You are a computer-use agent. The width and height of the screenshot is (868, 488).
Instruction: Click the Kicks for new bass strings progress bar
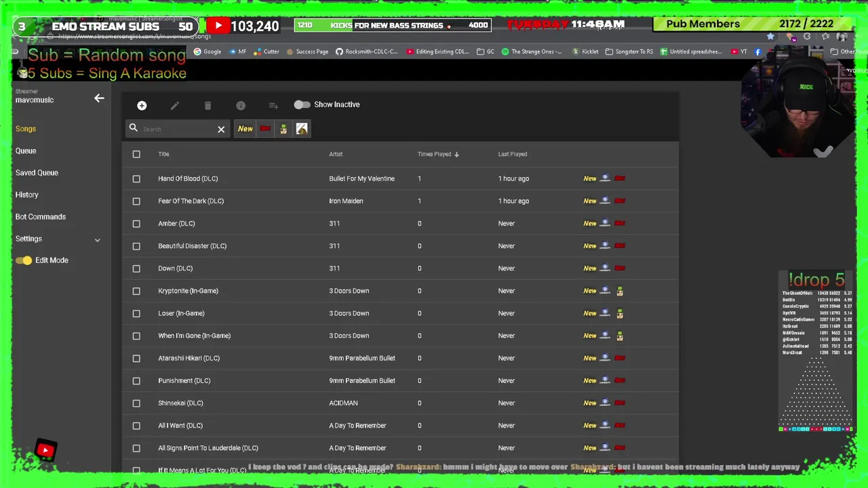coord(391,25)
